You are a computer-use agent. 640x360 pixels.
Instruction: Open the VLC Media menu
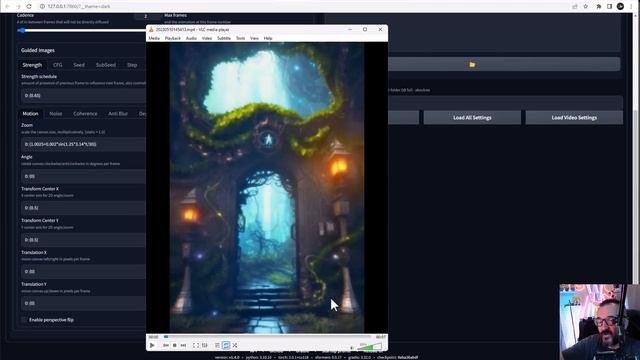(154, 38)
